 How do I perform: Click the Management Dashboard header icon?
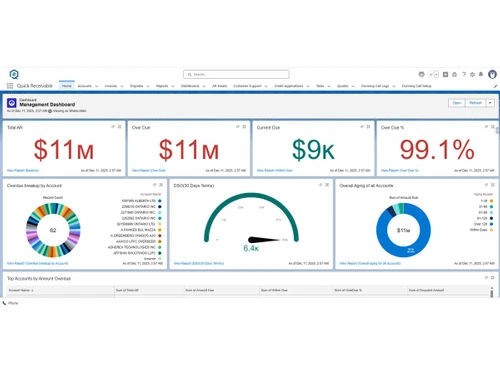click(x=12, y=103)
